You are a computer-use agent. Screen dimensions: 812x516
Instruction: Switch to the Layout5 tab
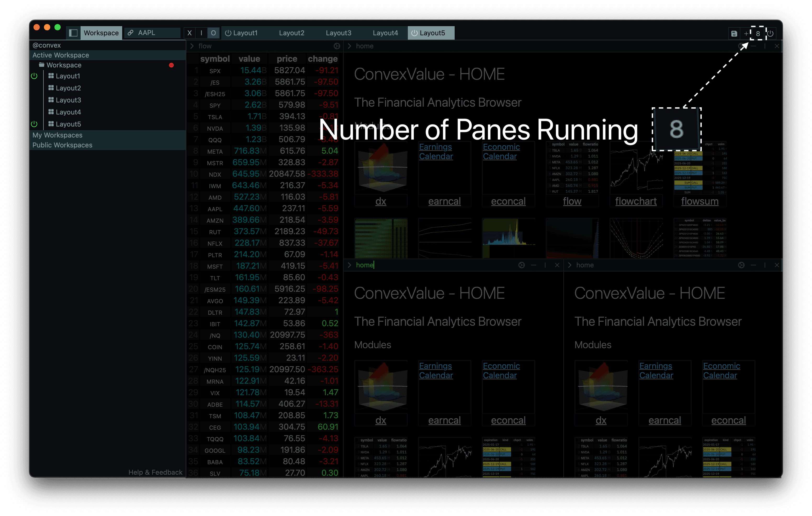(431, 33)
